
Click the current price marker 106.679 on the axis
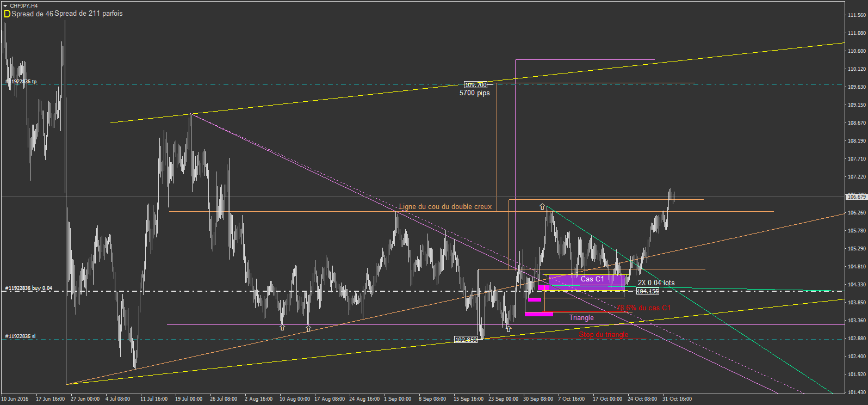857,197
